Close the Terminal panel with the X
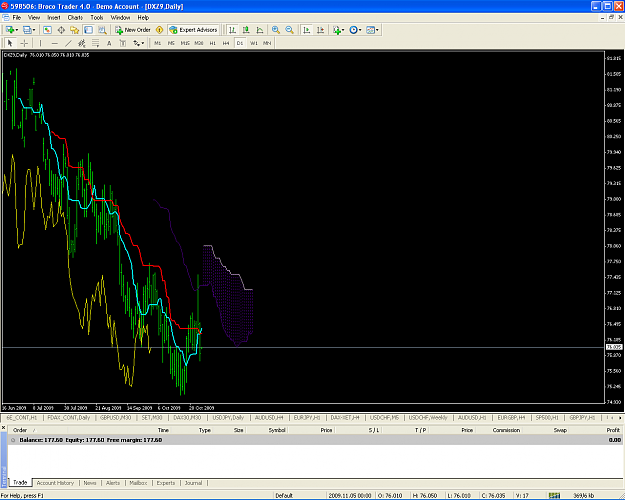 (x=4, y=428)
